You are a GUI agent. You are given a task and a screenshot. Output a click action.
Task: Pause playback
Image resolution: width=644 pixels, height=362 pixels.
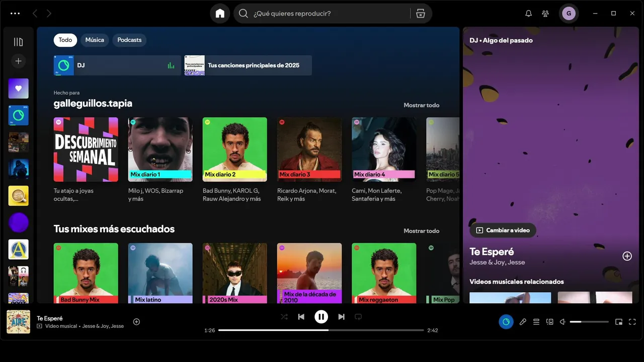(x=321, y=317)
